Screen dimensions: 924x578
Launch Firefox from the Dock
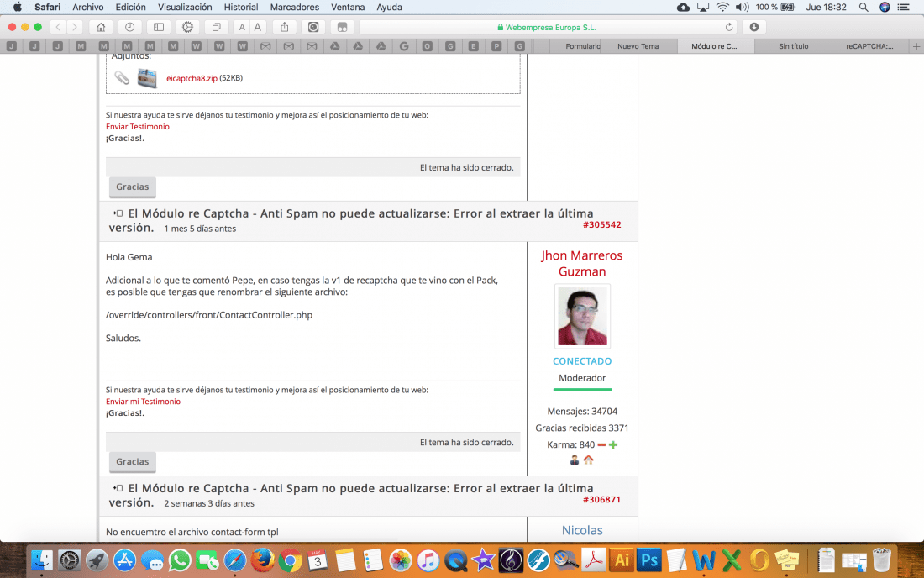(263, 560)
